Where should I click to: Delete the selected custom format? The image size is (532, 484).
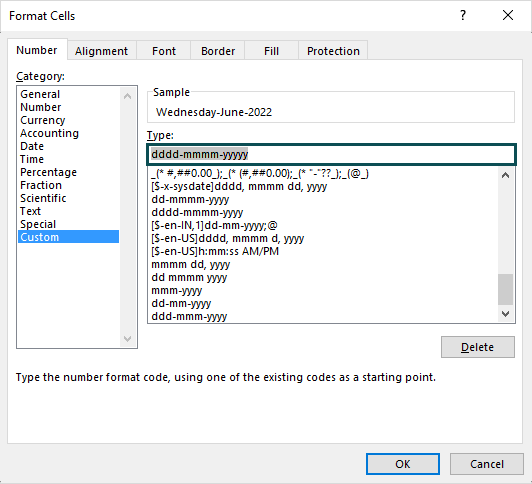[478, 347]
